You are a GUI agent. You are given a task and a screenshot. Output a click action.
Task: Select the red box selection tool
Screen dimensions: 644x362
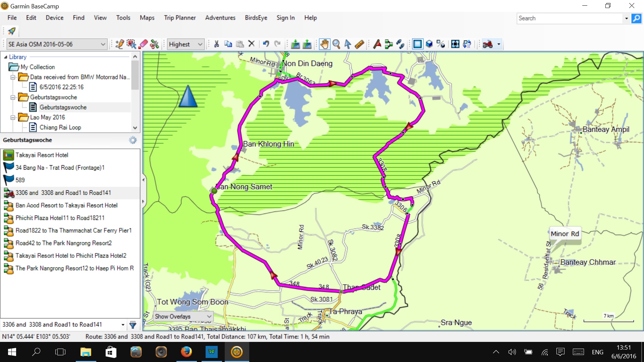[x=131, y=44]
